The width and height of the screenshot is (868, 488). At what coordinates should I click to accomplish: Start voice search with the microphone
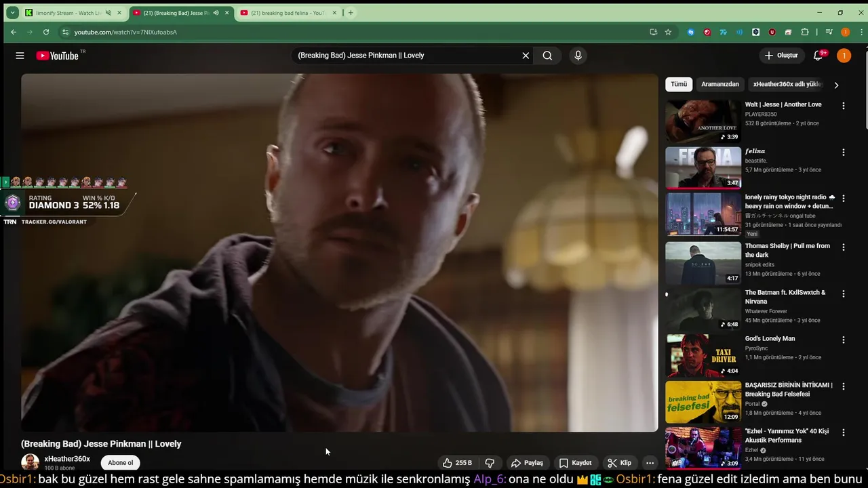(x=578, y=56)
